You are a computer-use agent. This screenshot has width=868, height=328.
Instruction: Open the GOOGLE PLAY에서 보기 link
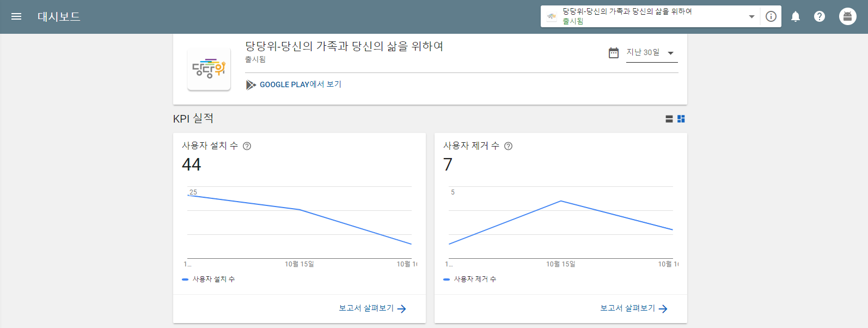(x=301, y=84)
